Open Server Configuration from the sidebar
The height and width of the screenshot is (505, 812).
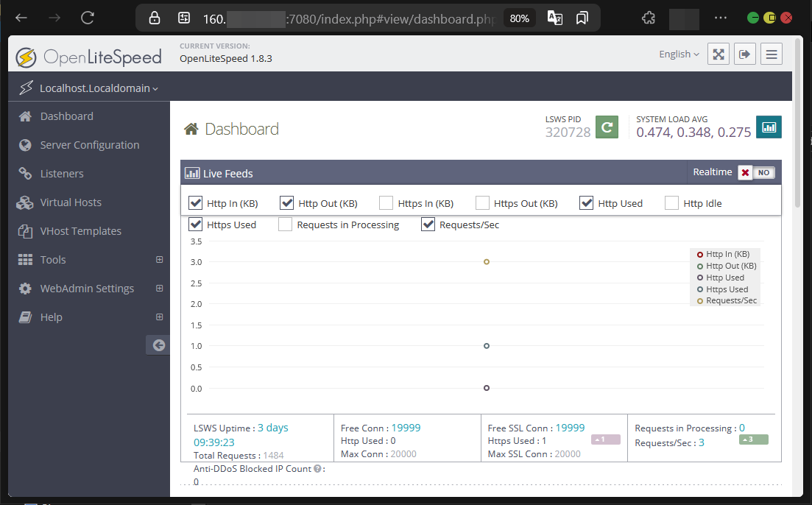pos(89,145)
